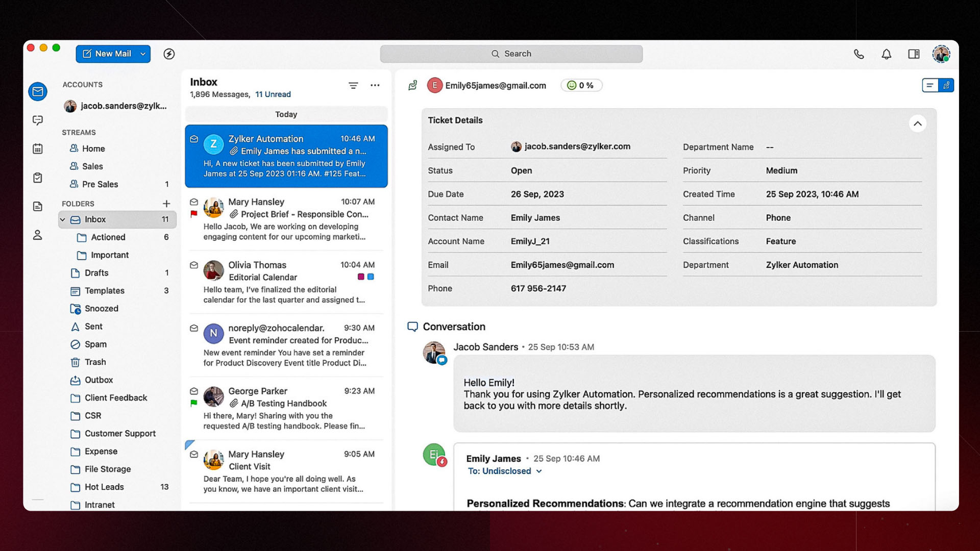
Task: Toggle the right side panel layout icon
Action: click(914, 54)
